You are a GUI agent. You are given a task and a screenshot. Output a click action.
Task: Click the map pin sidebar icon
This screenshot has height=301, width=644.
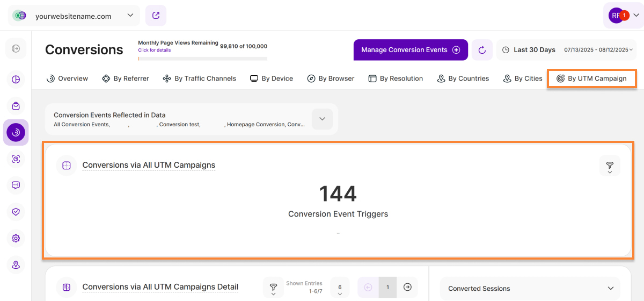16,264
